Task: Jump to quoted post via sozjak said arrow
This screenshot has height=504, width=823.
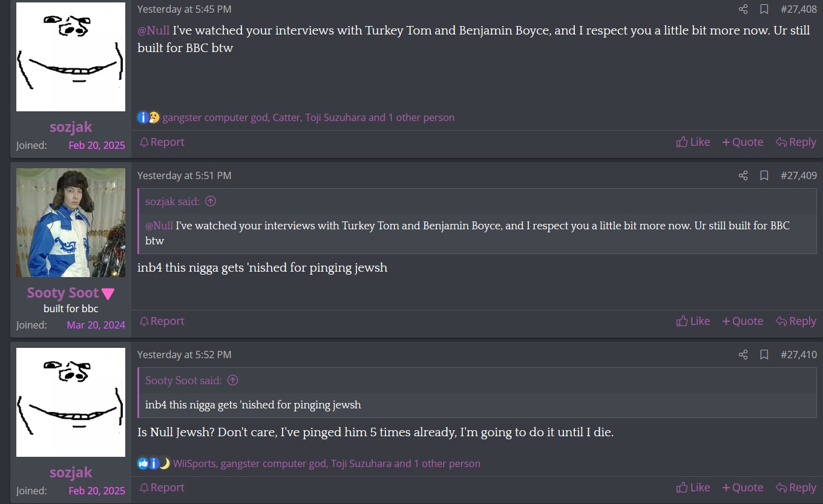Action: click(211, 201)
